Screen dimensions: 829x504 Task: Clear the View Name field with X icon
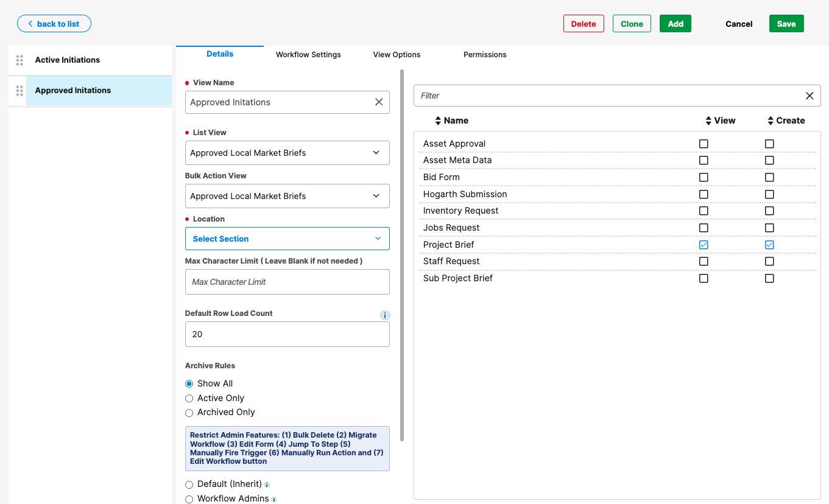tap(379, 102)
